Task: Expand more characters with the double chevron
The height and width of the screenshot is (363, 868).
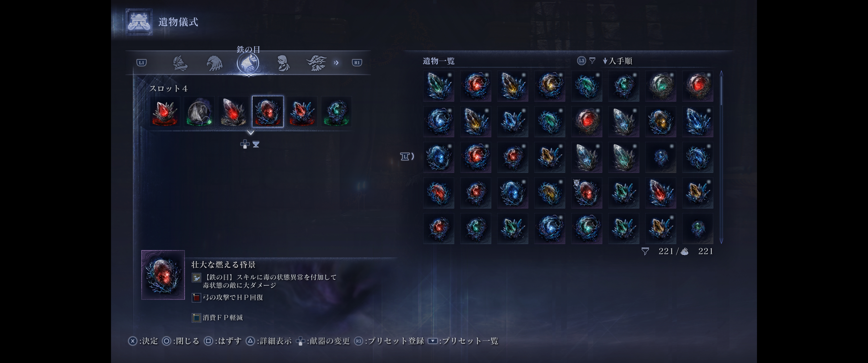Action: (x=336, y=63)
